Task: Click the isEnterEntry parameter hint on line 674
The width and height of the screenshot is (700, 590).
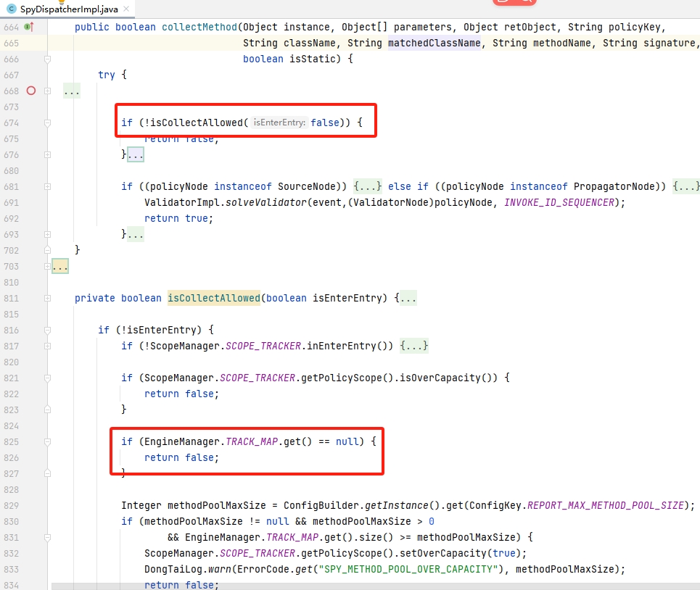Action: coord(279,123)
